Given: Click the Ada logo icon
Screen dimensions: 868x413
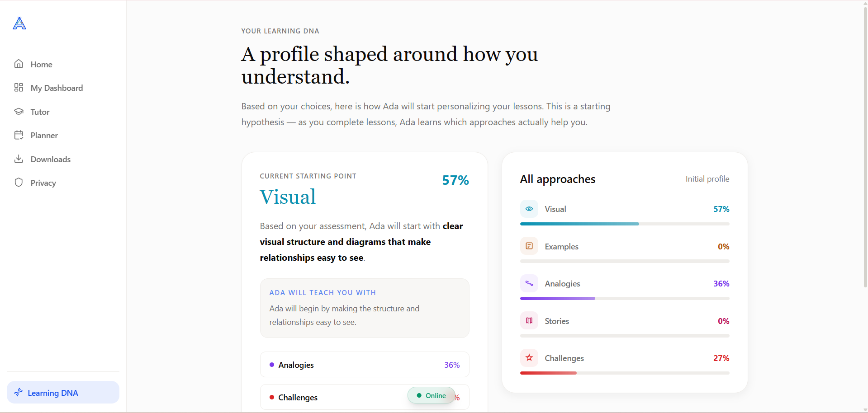Looking at the screenshot, I should point(19,23).
